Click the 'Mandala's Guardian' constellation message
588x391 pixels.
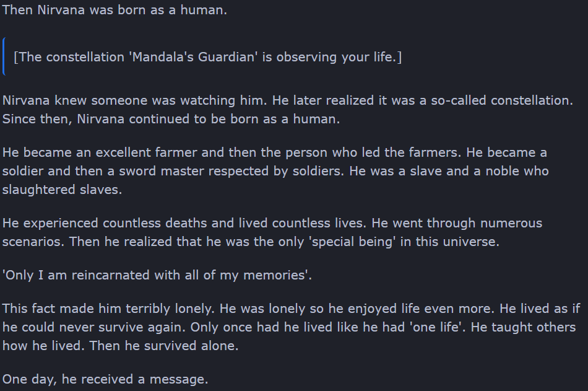[207, 57]
